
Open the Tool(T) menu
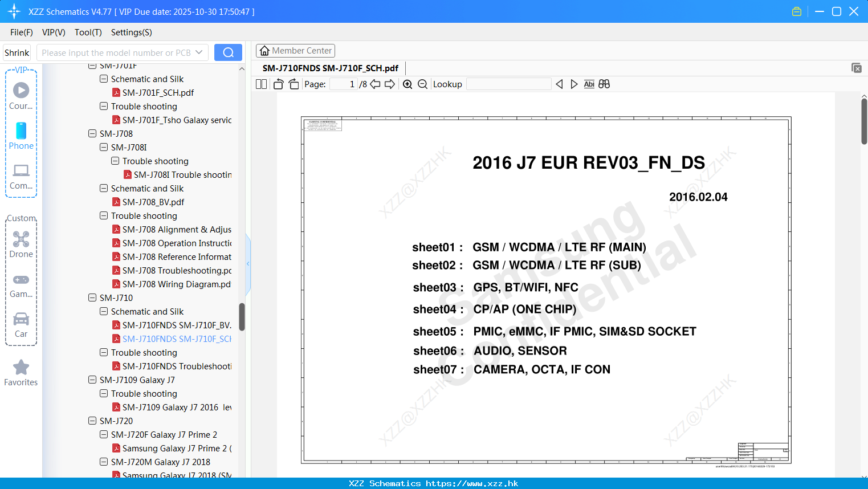tap(88, 32)
